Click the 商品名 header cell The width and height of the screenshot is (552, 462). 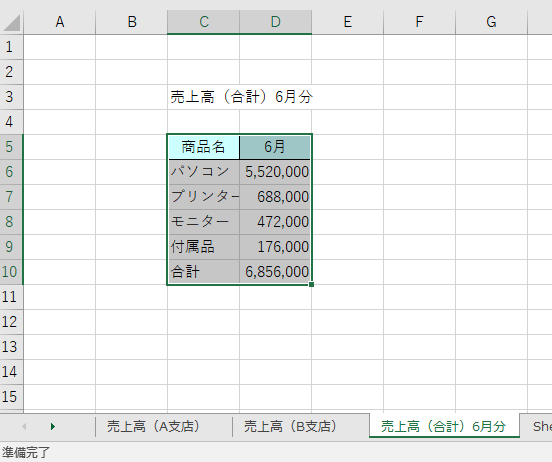(203, 147)
